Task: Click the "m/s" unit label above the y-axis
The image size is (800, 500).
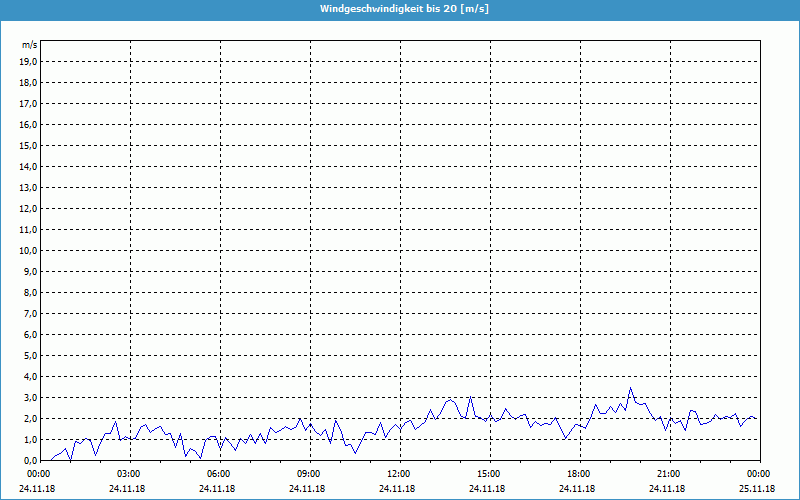Action: tap(29, 45)
